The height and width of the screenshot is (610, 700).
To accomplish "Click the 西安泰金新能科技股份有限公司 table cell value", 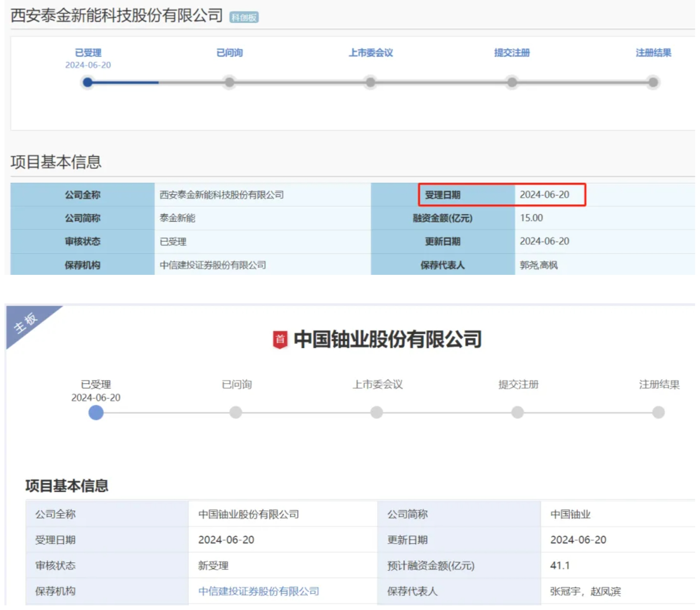I will (222, 195).
